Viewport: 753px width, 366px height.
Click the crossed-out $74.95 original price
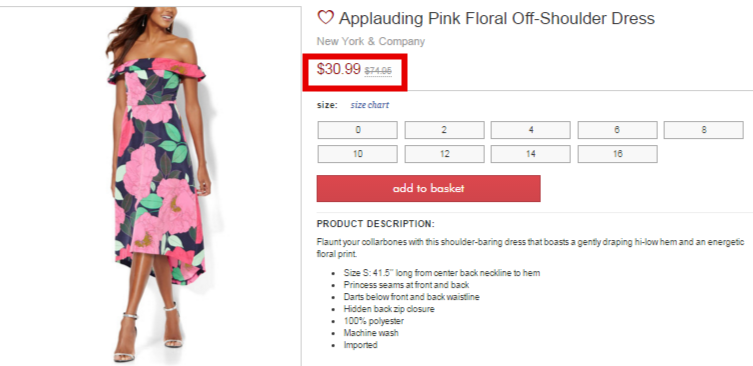tap(378, 71)
